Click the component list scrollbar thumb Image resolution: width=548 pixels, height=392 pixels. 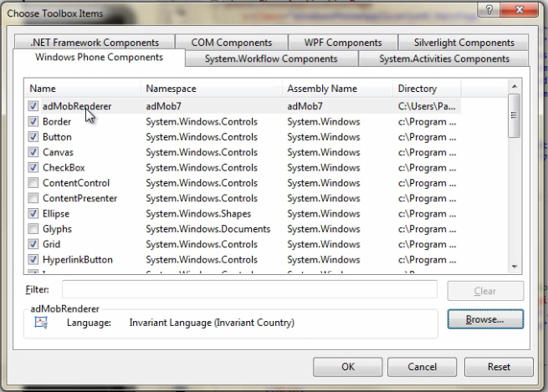(514, 115)
